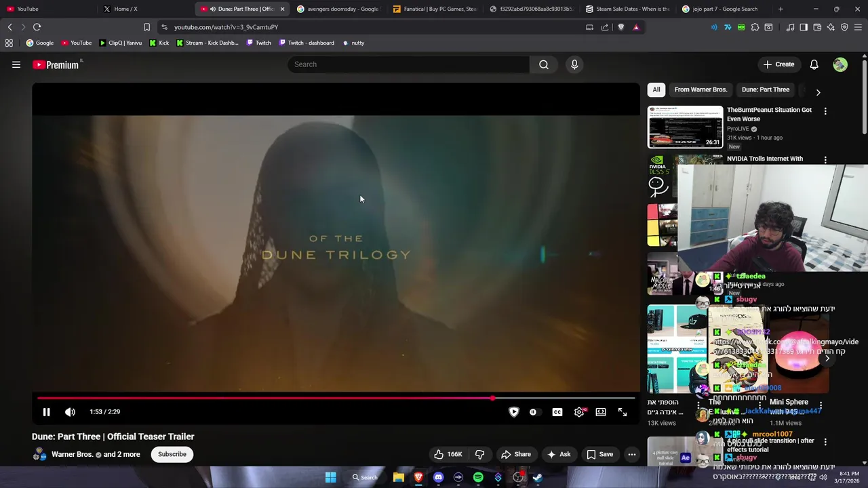Switch to the Home / X tab

pos(145,9)
